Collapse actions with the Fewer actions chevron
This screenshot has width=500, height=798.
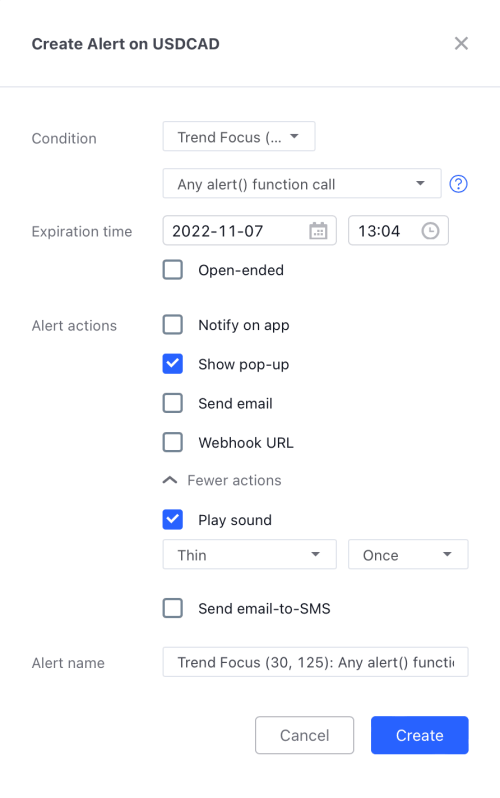170,480
